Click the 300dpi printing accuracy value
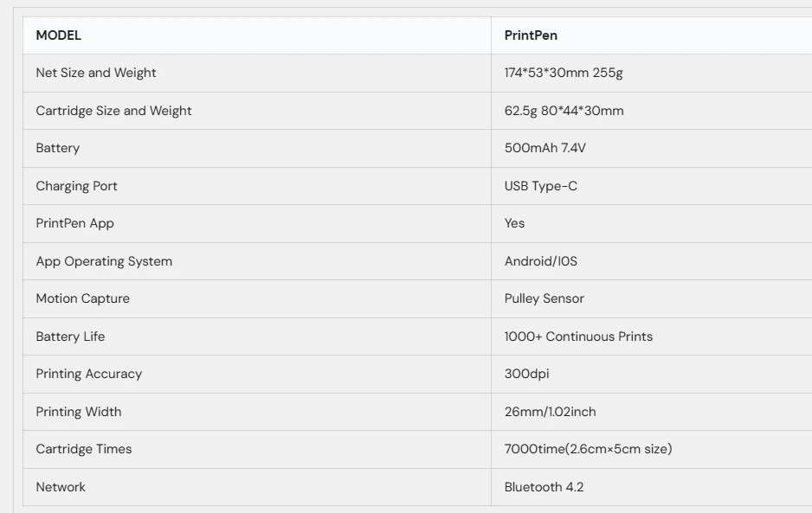The width and height of the screenshot is (812, 513). click(527, 374)
